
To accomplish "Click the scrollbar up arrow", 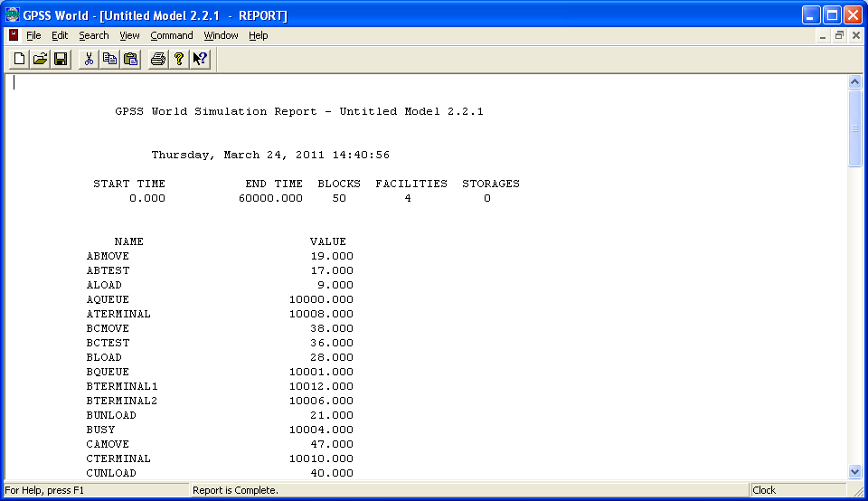I will point(854,82).
